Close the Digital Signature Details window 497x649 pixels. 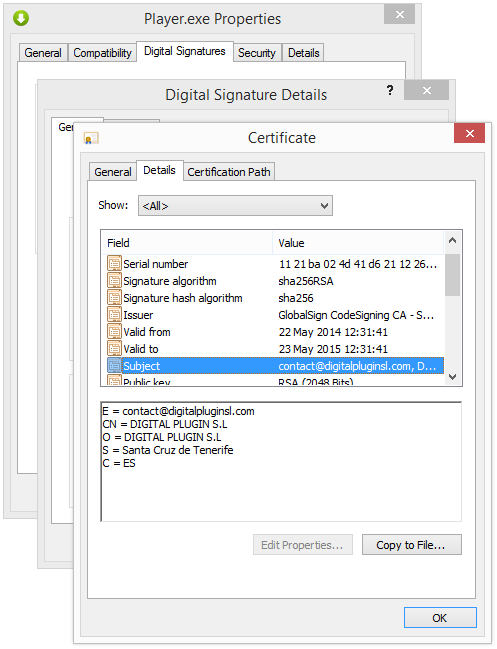[x=427, y=90]
